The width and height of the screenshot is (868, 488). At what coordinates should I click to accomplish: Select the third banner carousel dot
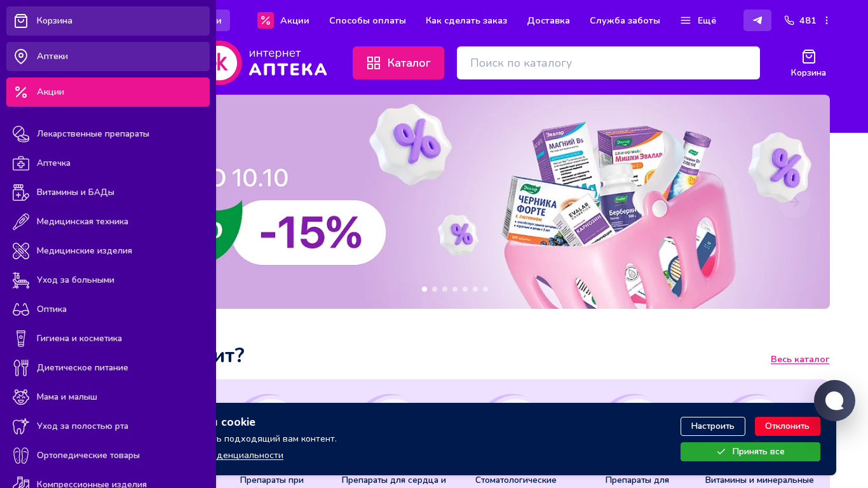[445, 289]
